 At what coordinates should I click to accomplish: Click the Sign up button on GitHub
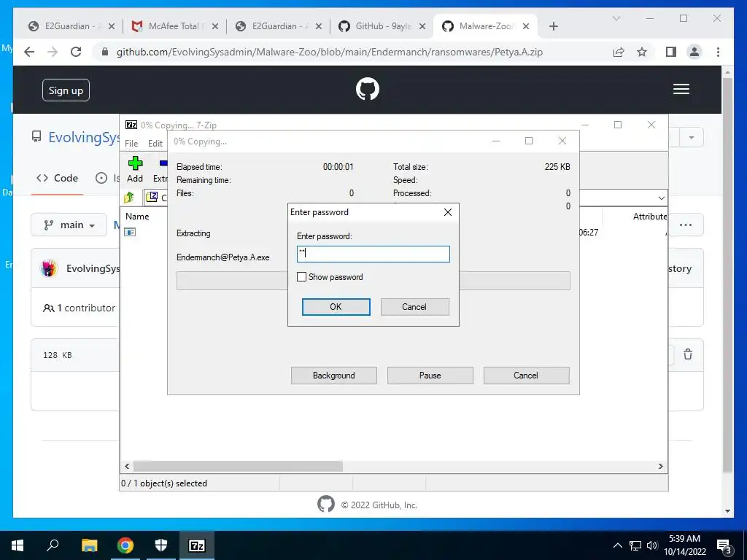66,90
